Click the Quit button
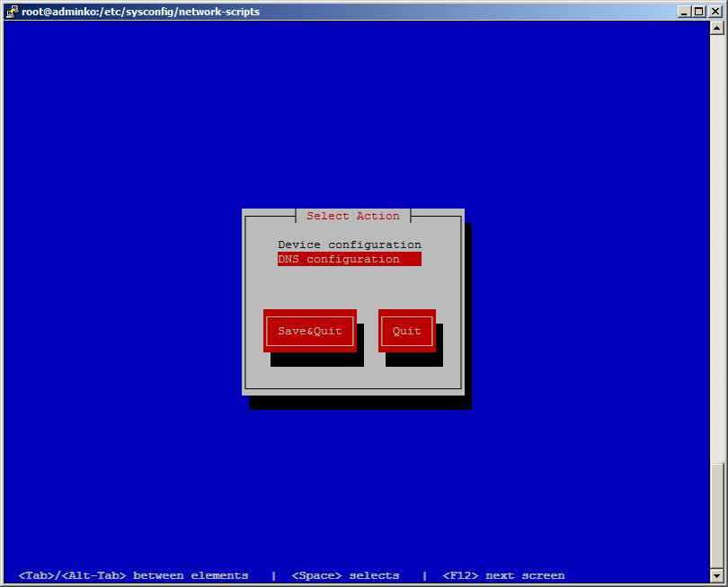The image size is (728, 587). 407,331
